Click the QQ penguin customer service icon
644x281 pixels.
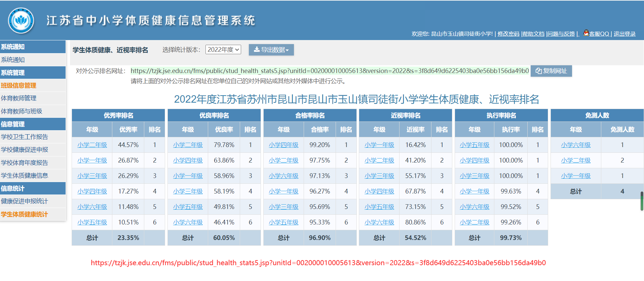point(586,33)
